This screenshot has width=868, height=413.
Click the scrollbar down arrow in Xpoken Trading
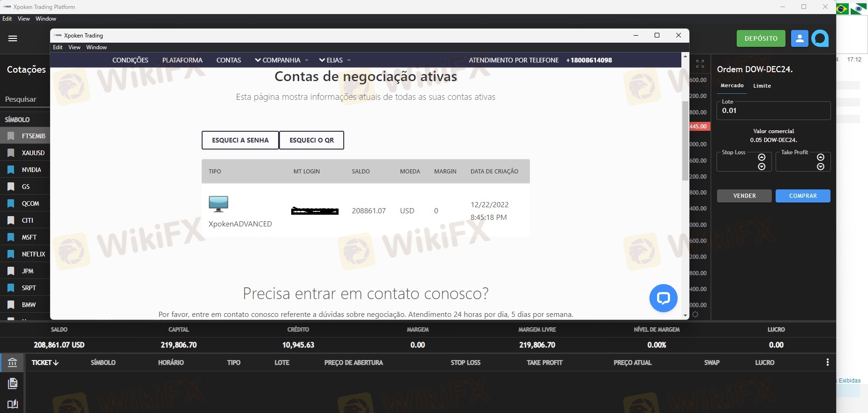pyautogui.click(x=685, y=316)
